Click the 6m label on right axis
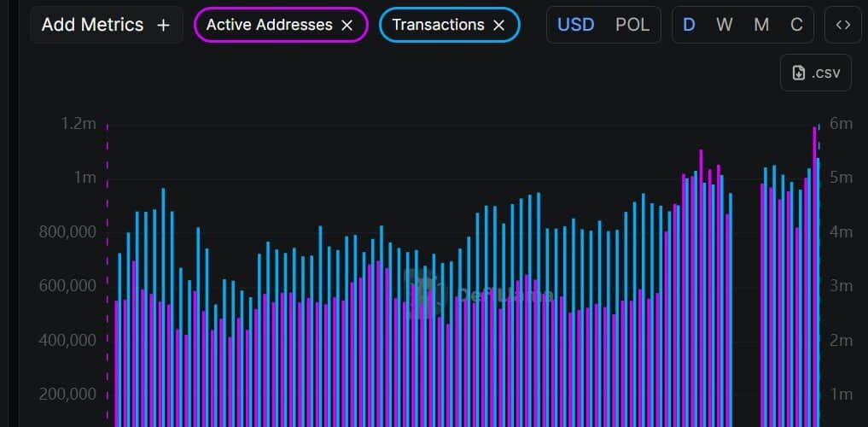 [x=841, y=124]
